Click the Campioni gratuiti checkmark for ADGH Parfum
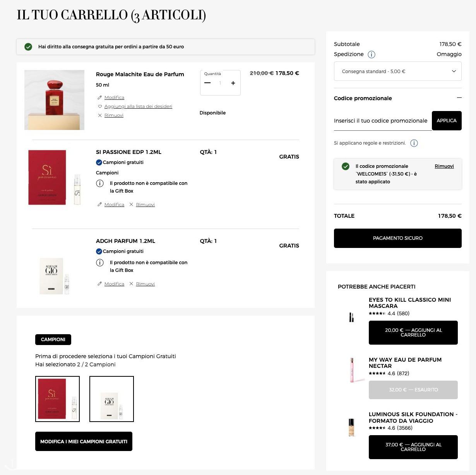Image resolution: width=476 pixels, height=475 pixels. point(99,251)
